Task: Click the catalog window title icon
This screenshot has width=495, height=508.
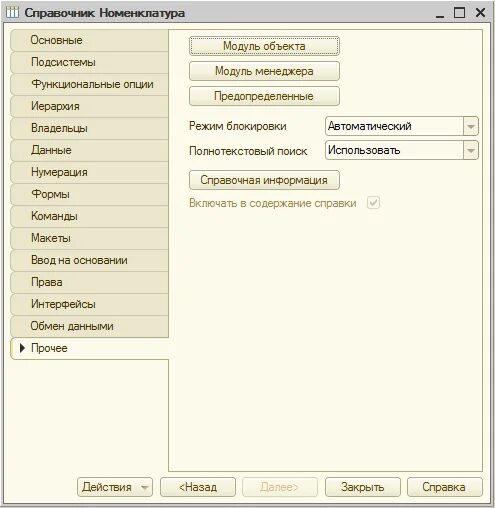Action: click(12, 12)
